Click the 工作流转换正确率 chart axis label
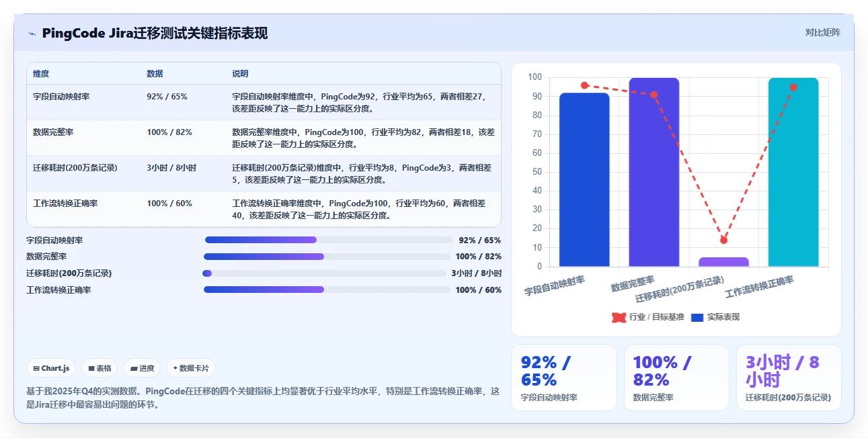The height and width of the screenshot is (438, 868). pos(760,288)
